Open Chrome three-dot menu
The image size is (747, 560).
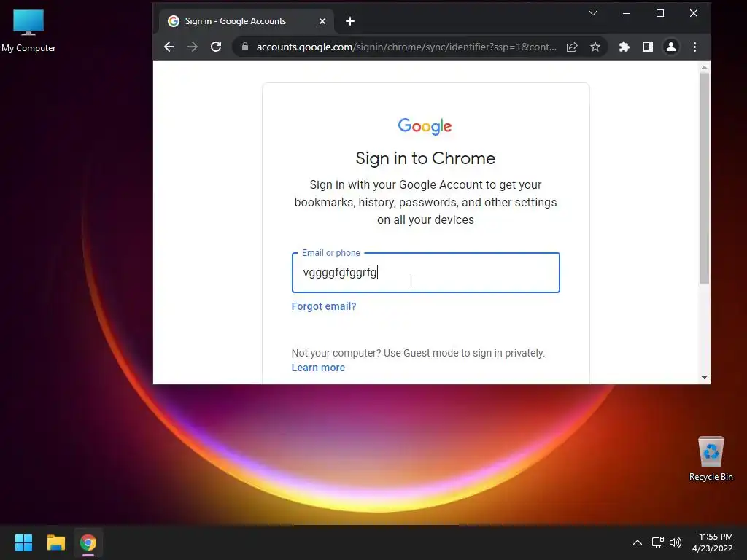click(x=694, y=47)
